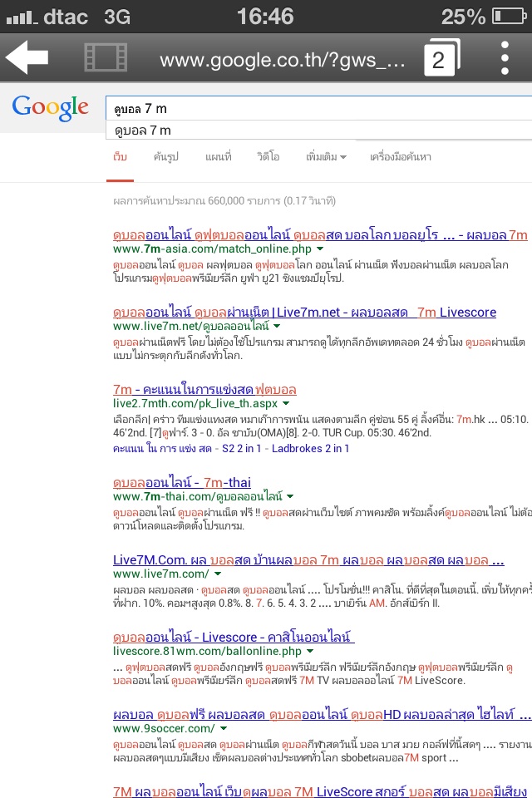Tap the green URL live2.7mth.com/pk_live_th.aspx
The image size is (532, 798).
coord(195,404)
